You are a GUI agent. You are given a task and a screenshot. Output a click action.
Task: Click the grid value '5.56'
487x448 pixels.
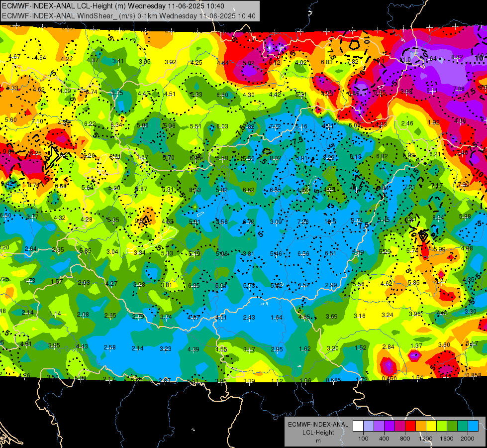359,284
